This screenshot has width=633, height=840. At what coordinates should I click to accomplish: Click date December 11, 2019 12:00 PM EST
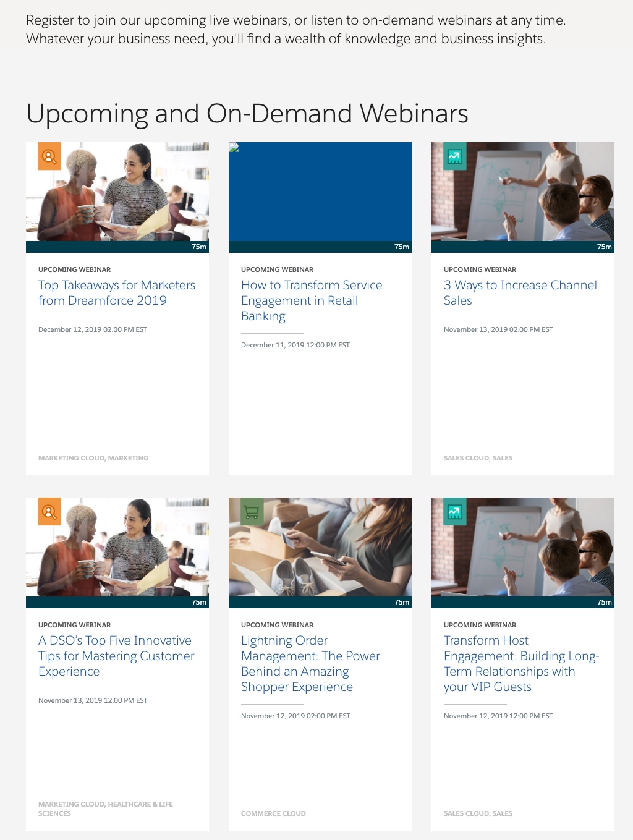pos(295,345)
